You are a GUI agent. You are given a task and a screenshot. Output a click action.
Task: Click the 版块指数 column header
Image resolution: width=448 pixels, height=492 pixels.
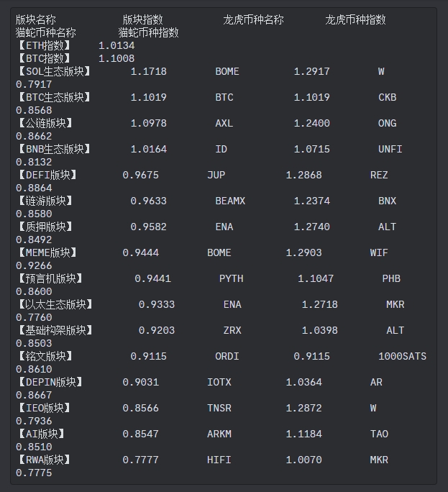[x=143, y=19]
